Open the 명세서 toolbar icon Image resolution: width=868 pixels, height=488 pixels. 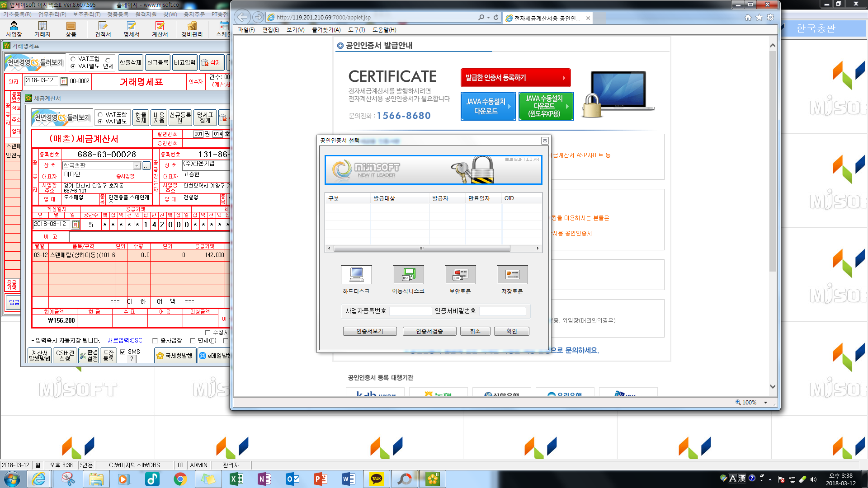tap(132, 29)
